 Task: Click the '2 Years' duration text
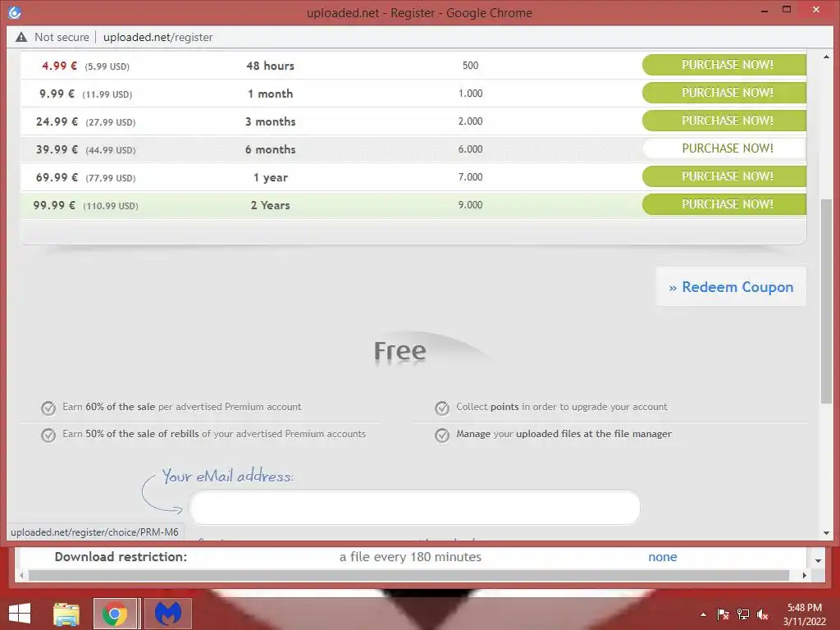point(270,205)
